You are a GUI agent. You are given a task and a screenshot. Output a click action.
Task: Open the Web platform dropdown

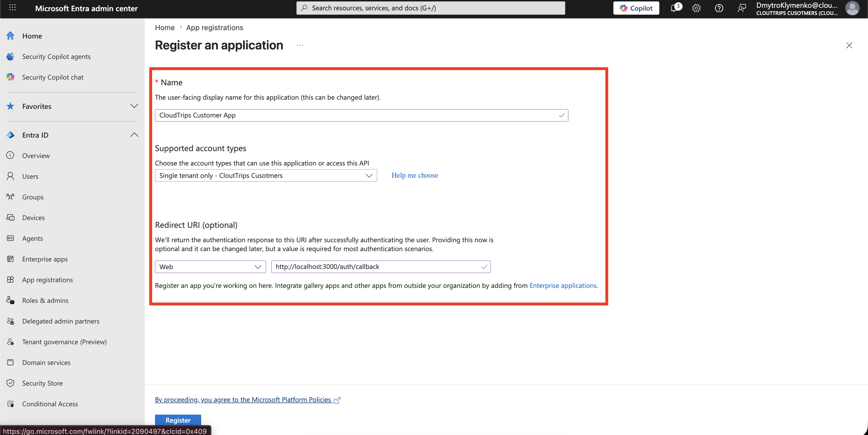[210, 267]
